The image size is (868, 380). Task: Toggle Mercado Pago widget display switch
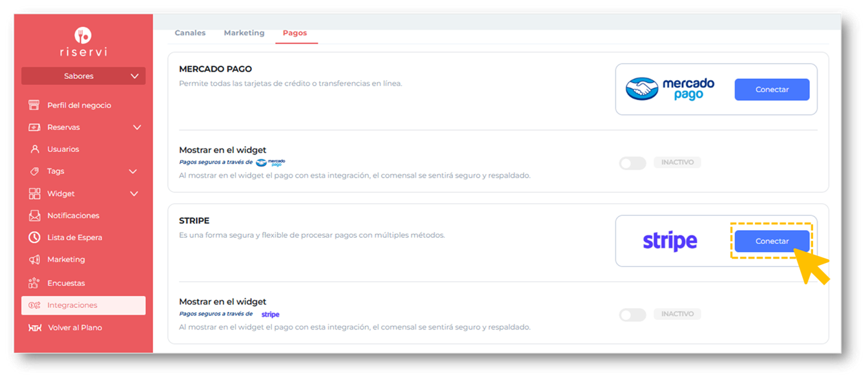[x=632, y=163]
